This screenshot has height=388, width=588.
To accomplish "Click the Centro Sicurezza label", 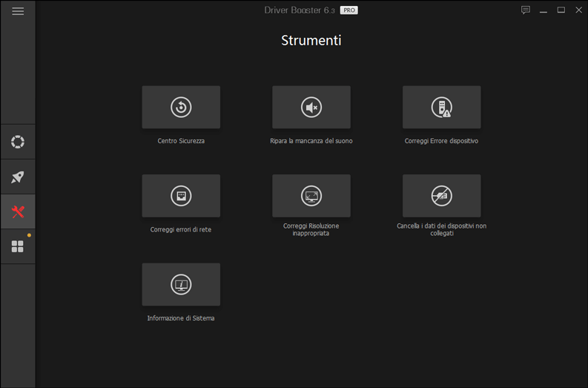I will tap(181, 141).
